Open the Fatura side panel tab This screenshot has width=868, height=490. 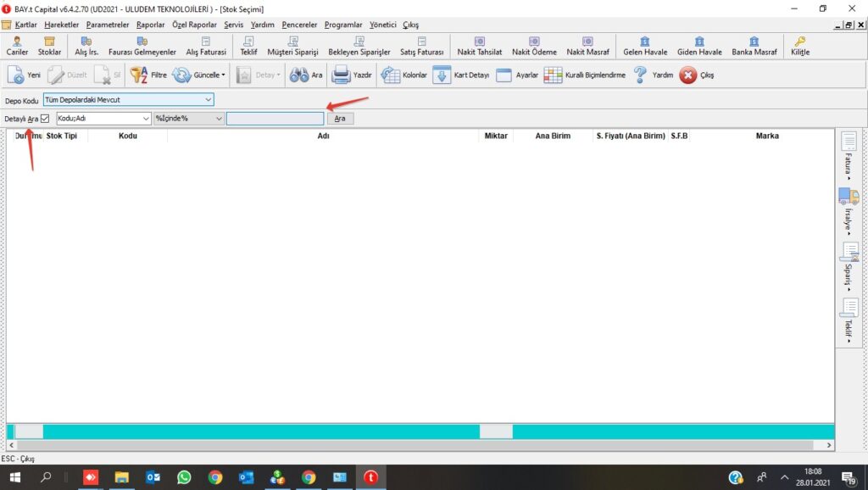tap(848, 154)
